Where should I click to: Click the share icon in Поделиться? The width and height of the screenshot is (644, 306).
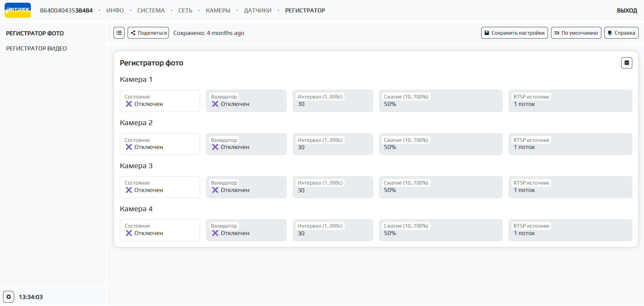(133, 33)
